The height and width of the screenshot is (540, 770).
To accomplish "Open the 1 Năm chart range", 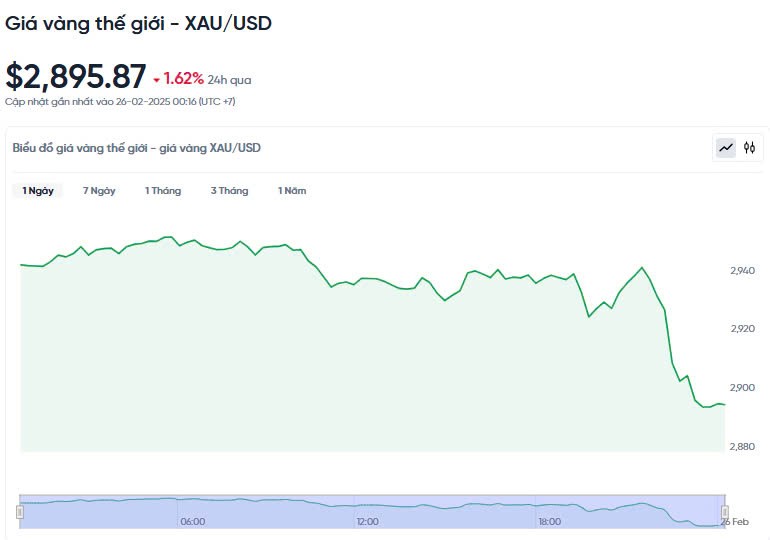I will [x=292, y=191].
